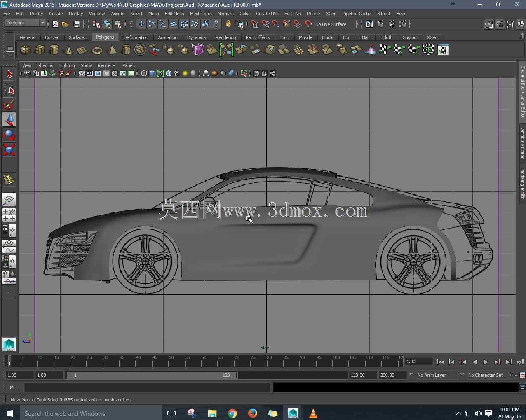The width and height of the screenshot is (526, 420).
Task: Create a polygon plane from the shelf
Action: coord(82,50)
